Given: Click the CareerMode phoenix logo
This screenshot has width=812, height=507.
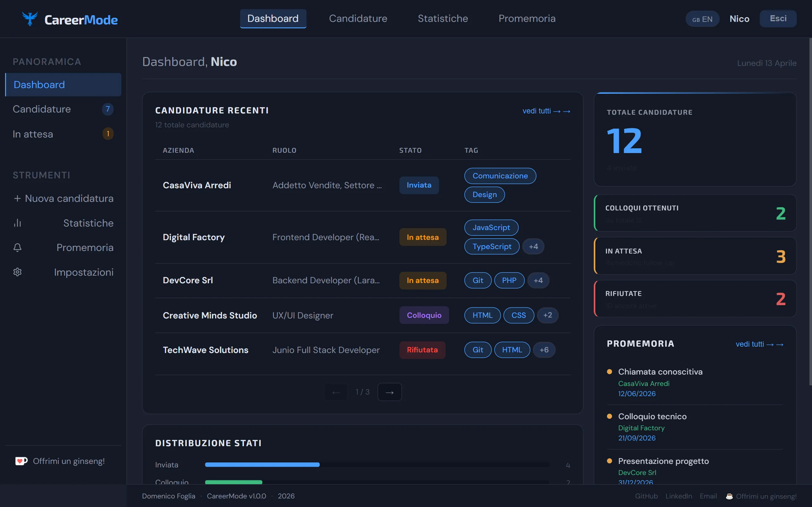Looking at the screenshot, I should click(30, 18).
